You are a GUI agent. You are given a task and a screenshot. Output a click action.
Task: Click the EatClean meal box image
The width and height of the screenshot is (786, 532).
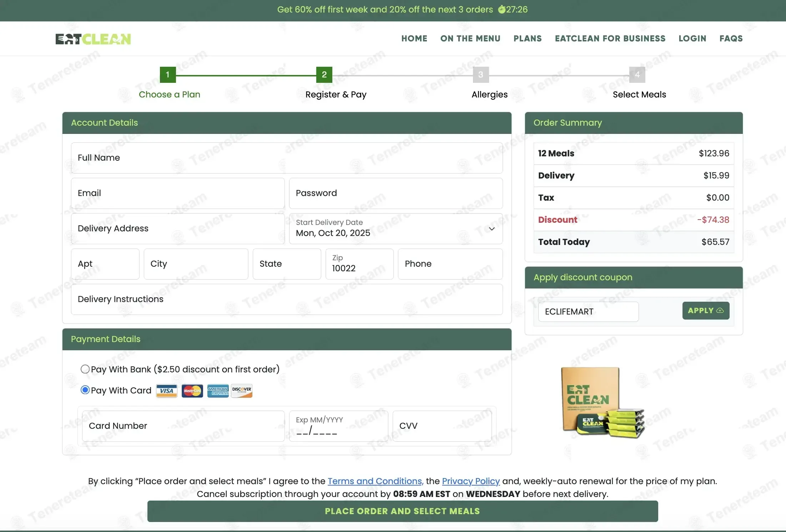(x=603, y=402)
